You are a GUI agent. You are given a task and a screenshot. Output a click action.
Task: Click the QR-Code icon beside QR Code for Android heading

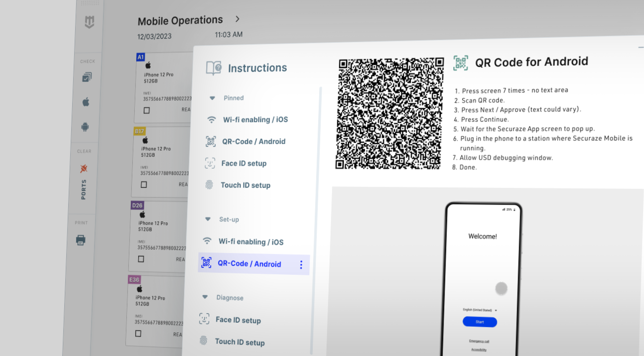click(x=461, y=63)
